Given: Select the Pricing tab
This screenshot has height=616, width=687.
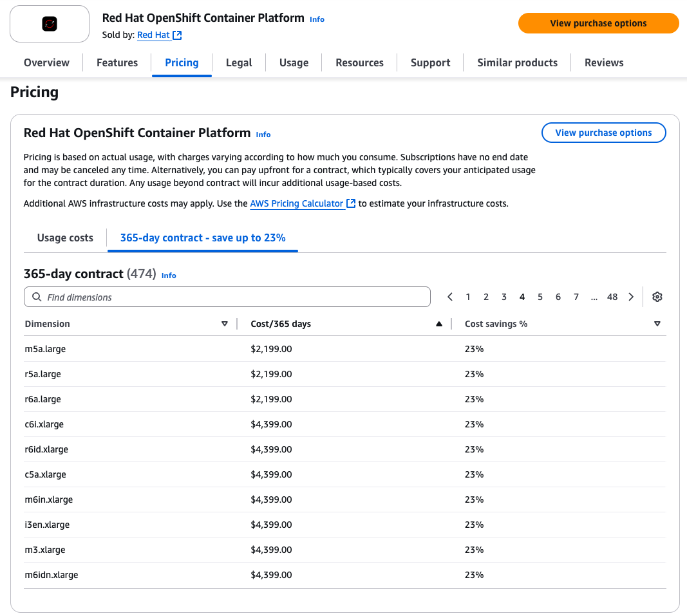Looking at the screenshot, I should pos(182,62).
